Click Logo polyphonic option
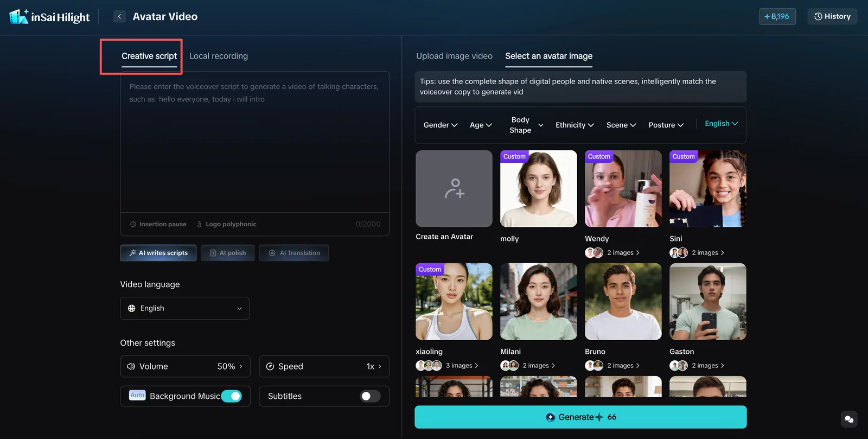This screenshot has width=868, height=439. tap(226, 224)
